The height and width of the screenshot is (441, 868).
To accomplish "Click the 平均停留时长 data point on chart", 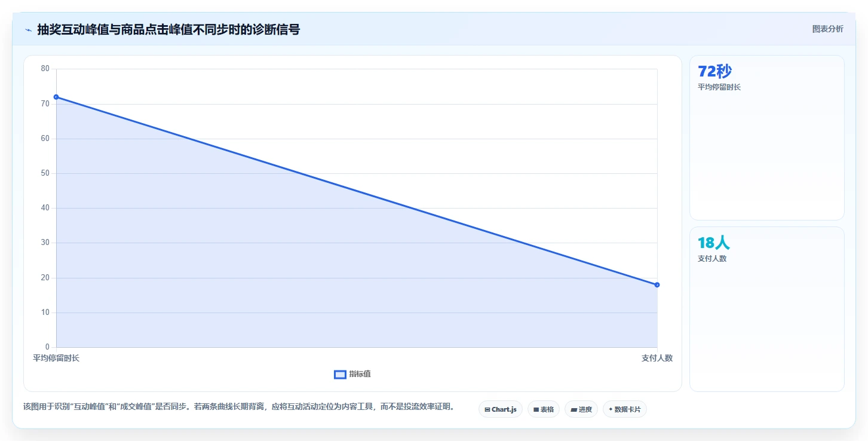I will (56, 97).
